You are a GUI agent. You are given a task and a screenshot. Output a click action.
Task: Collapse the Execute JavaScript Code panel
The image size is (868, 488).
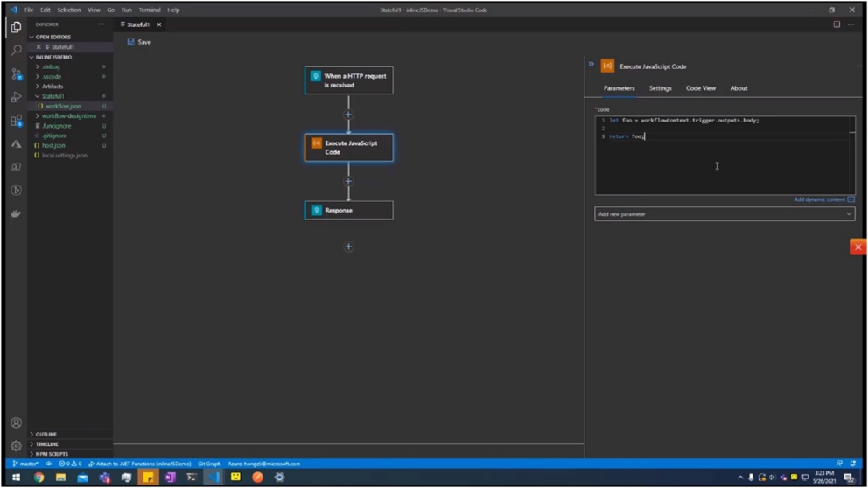point(591,65)
